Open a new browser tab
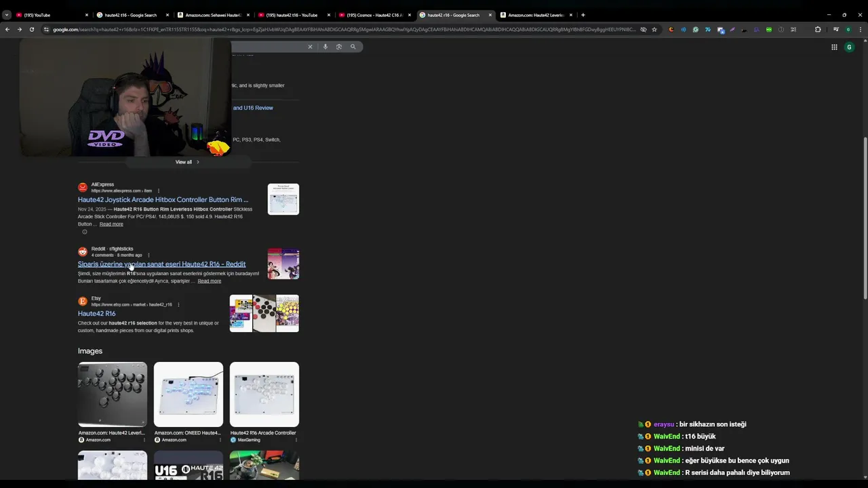The width and height of the screenshot is (868, 488). (583, 15)
